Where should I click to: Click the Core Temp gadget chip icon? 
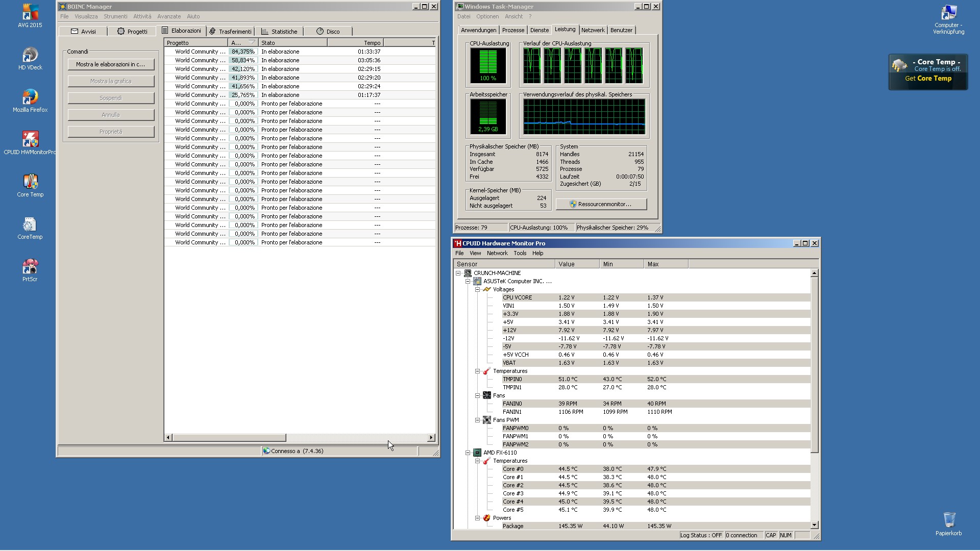pos(899,66)
